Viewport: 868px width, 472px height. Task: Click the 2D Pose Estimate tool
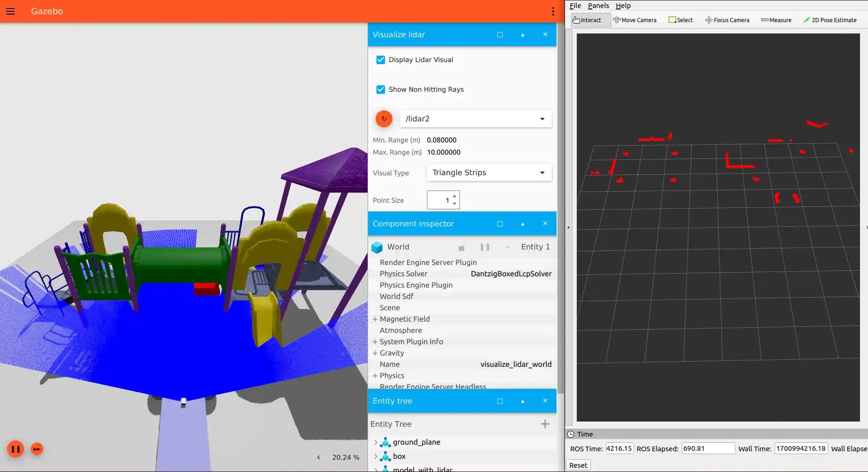[x=830, y=20]
